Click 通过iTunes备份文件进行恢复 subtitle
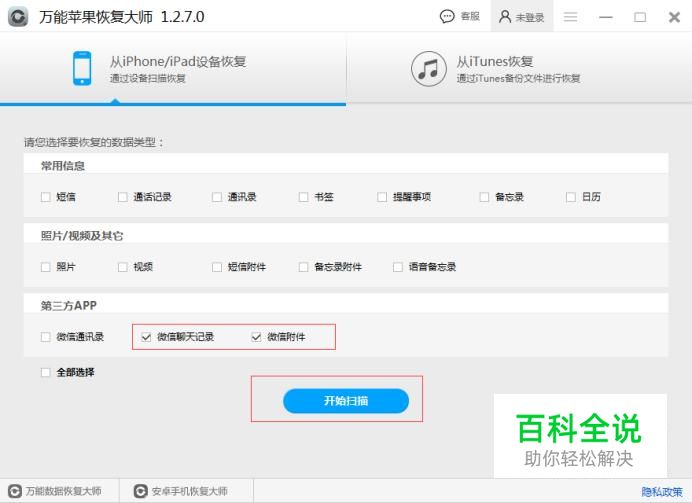The image size is (692, 503). (x=518, y=79)
